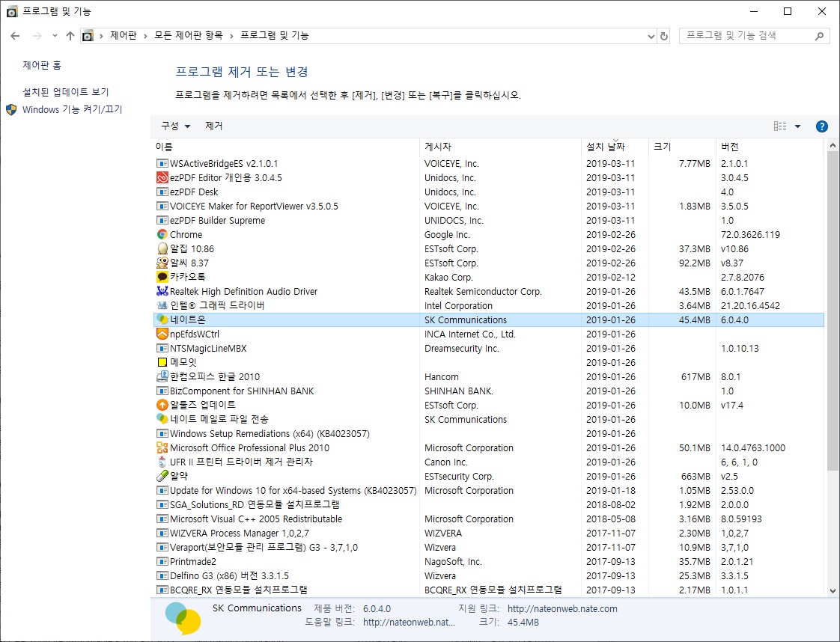Click the Realtek Audio Driver icon
This screenshot has width=840, height=642.
pyautogui.click(x=162, y=291)
